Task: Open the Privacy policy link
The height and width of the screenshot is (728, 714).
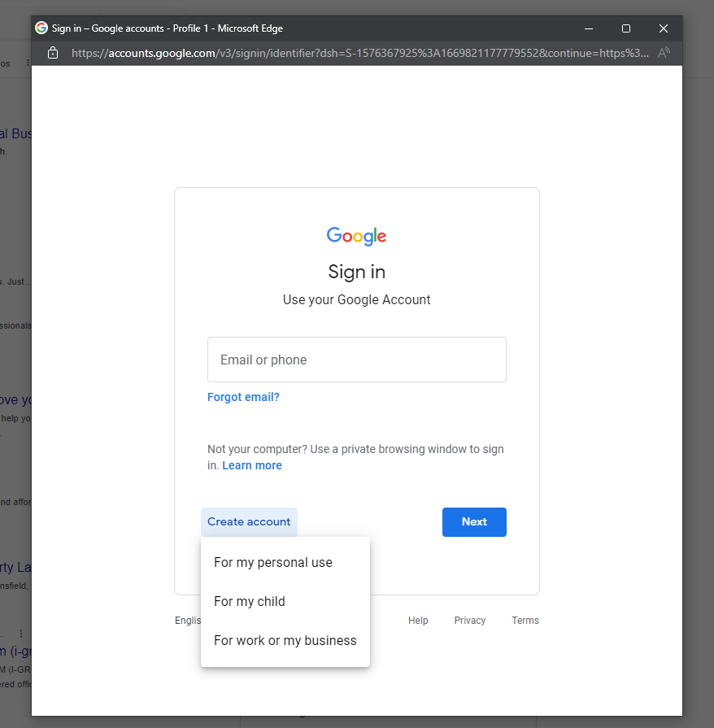Action: (469, 620)
